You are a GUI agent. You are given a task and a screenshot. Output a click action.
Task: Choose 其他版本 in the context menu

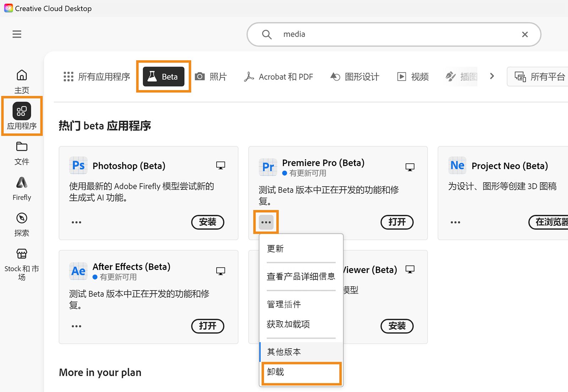(x=301, y=352)
